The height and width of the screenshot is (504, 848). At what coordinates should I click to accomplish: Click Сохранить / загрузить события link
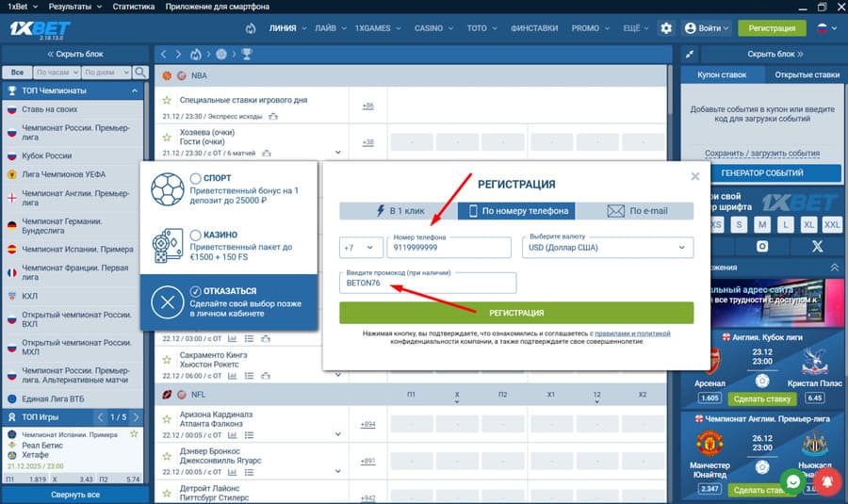(x=762, y=153)
